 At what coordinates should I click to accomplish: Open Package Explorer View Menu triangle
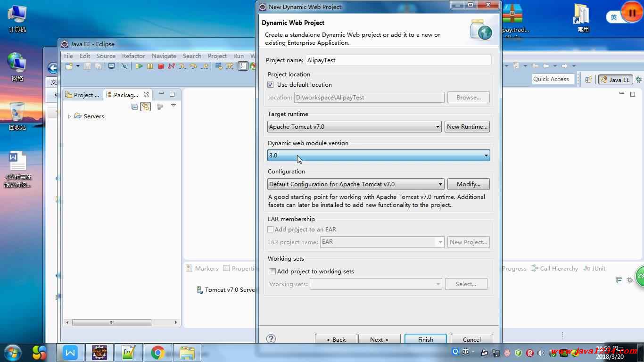[x=173, y=106]
